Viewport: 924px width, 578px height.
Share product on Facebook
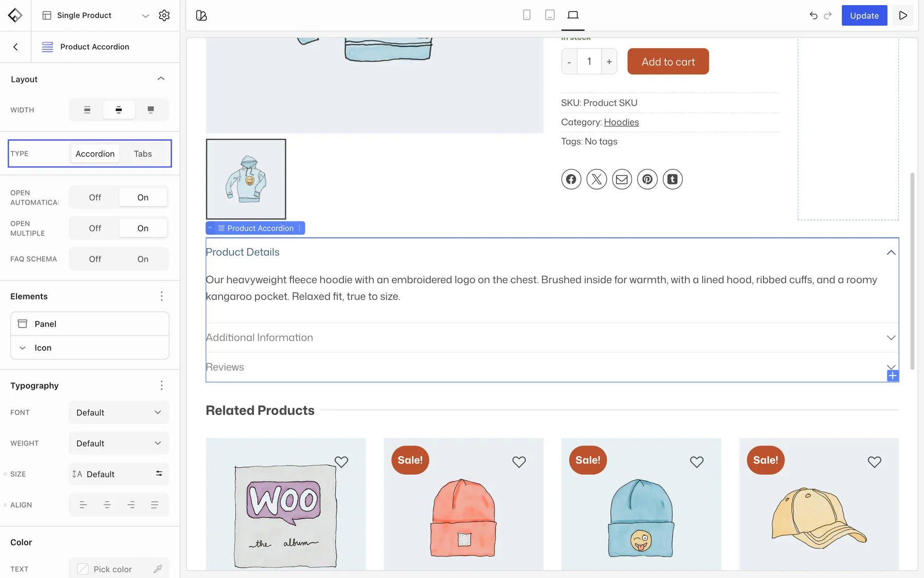[x=571, y=179]
